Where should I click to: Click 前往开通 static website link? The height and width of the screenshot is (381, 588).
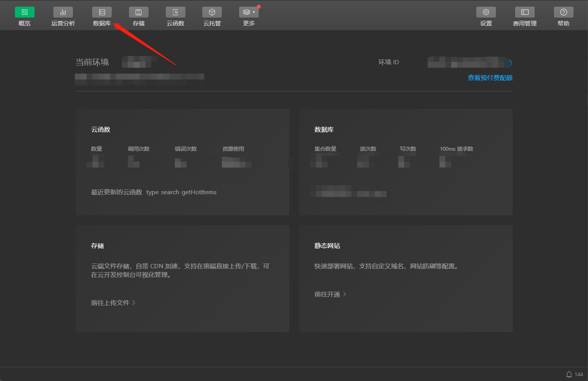(x=327, y=294)
